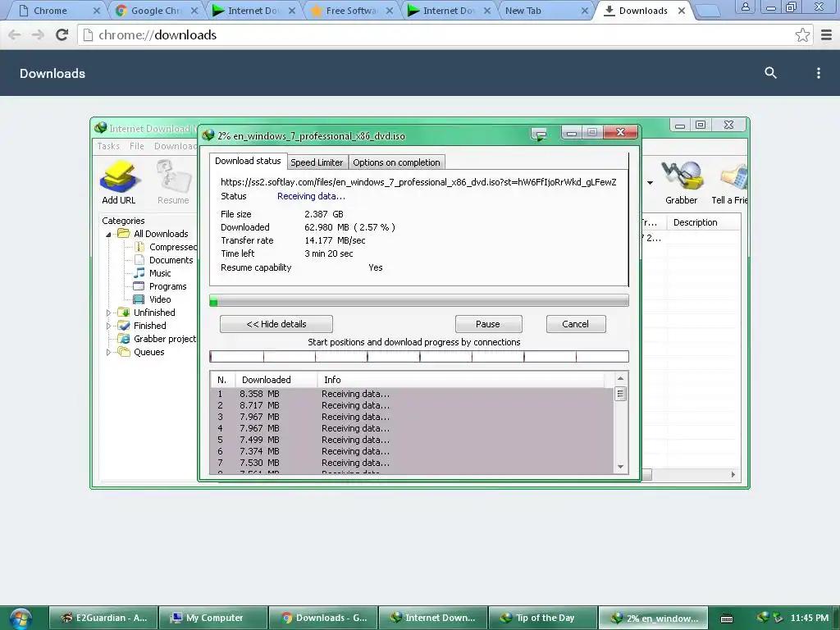Click the browser reload icon
The width and height of the screenshot is (840, 630).
(x=62, y=34)
